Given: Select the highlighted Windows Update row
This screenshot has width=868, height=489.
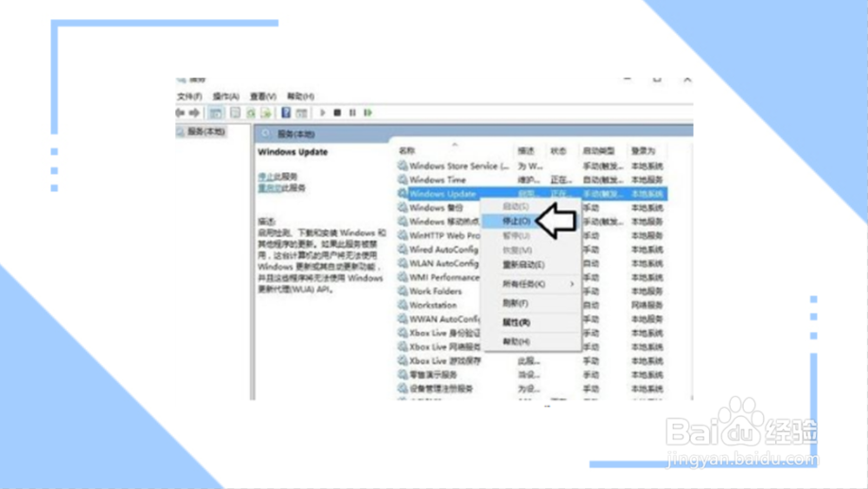Looking at the screenshot, I should (531, 194).
